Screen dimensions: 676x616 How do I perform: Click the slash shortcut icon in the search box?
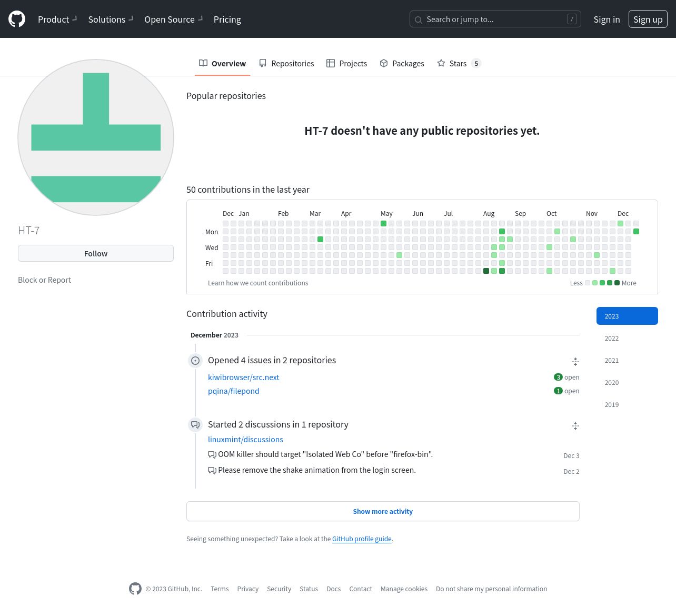tap(572, 19)
